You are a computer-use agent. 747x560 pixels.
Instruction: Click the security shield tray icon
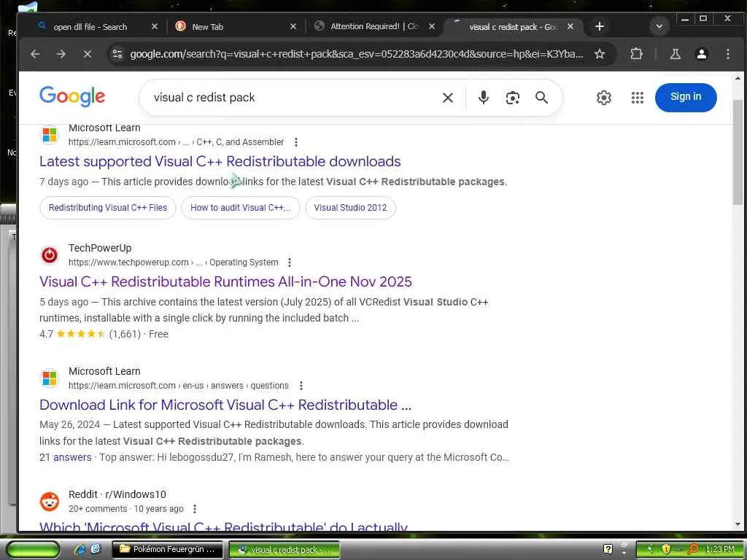(665, 549)
